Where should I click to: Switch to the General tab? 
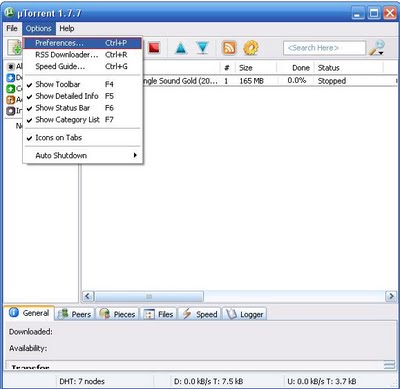point(29,313)
